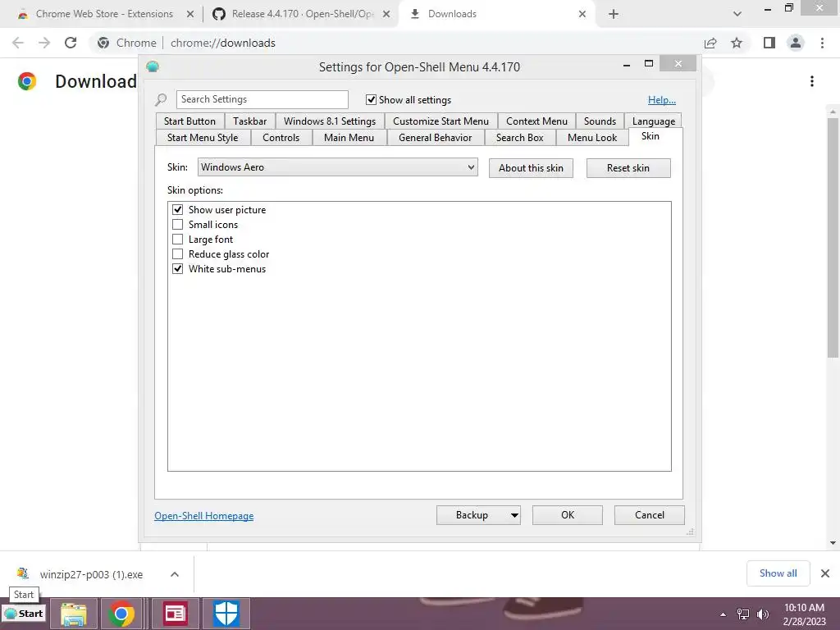Screen dimensions: 840x630
Task: Click the winzip27-p003 (1).exe file icon
Action: tap(22, 573)
